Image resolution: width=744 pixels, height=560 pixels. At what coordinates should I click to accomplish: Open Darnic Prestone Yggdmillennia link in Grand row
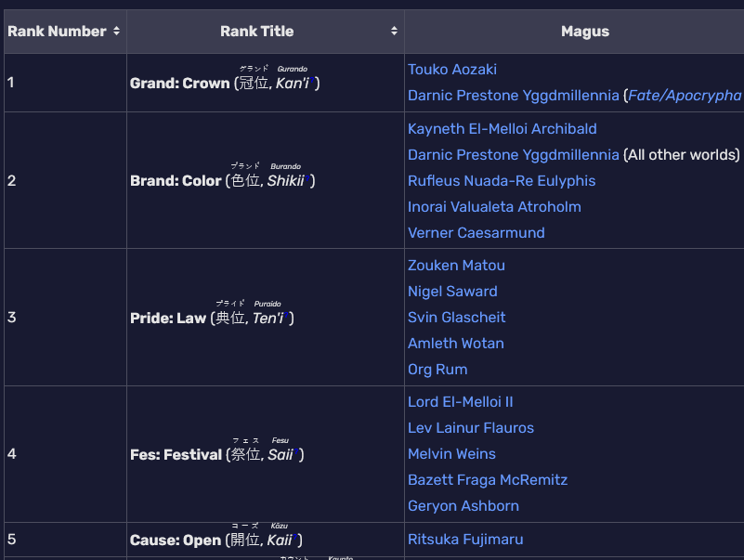pyautogui.click(x=514, y=96)
